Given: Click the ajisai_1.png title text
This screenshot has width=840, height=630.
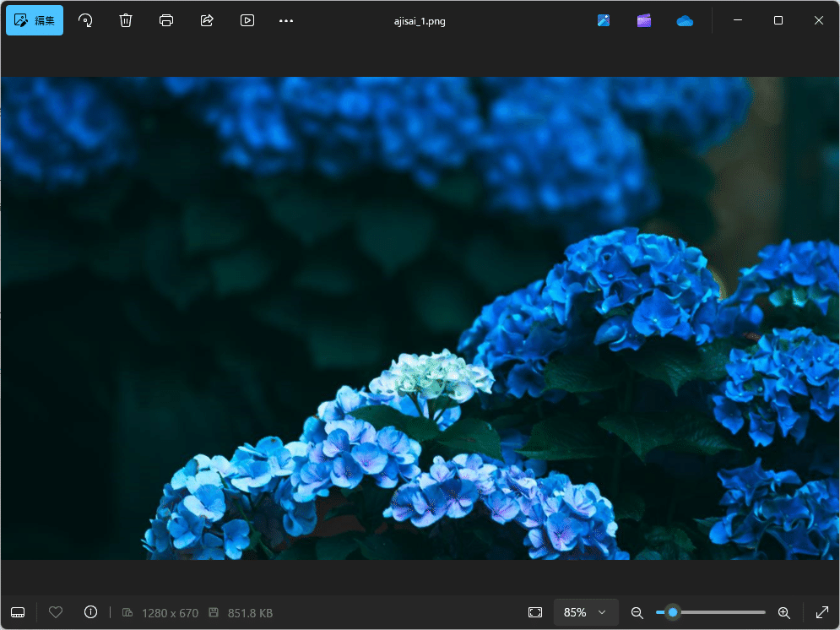Looking at the screenshot, I should (420, 21).
